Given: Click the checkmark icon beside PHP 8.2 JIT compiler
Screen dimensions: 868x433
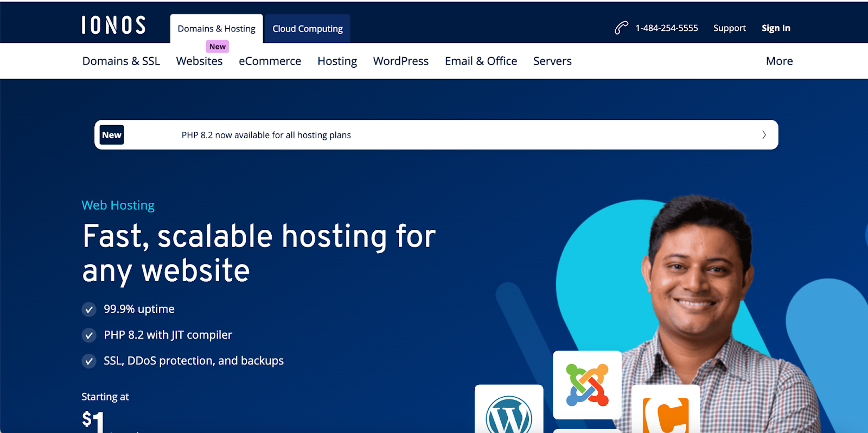Looking at the screenshot, I should point(89,335).
